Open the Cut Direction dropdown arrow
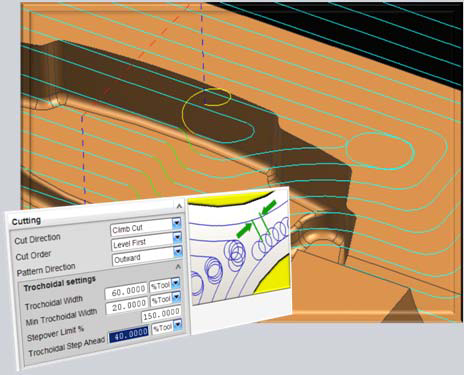464x375 pixels. [x=177, y=223]
